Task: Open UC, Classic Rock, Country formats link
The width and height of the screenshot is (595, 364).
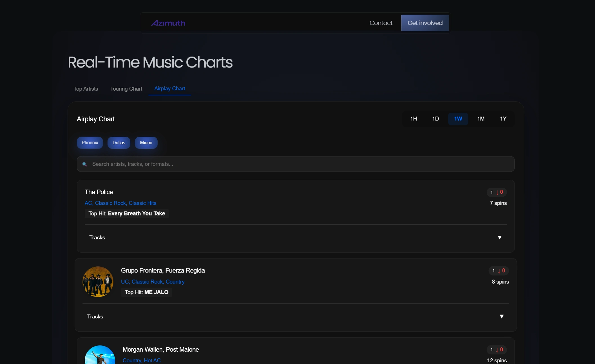Action: point(153,282)
